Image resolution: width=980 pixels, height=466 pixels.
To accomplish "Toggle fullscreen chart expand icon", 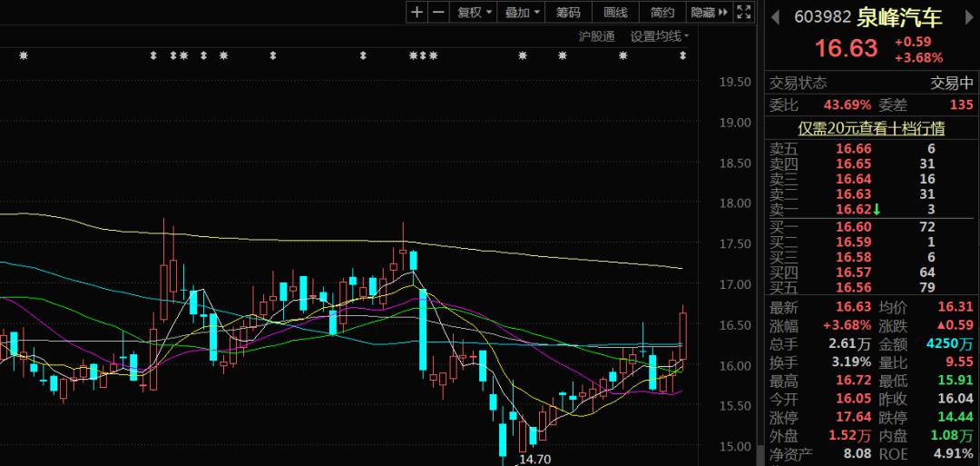I will (743, 12).
